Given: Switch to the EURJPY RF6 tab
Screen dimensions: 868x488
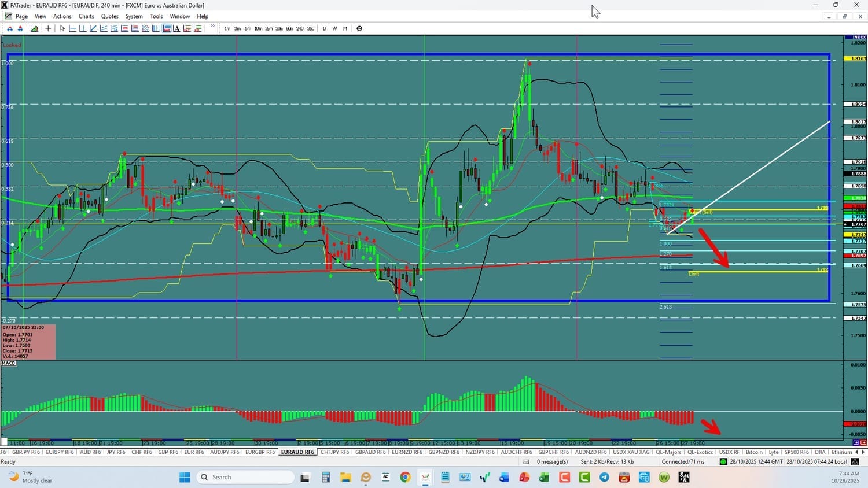Looking at the screenshot, I should pyautogui.click(x=60, y=452).
